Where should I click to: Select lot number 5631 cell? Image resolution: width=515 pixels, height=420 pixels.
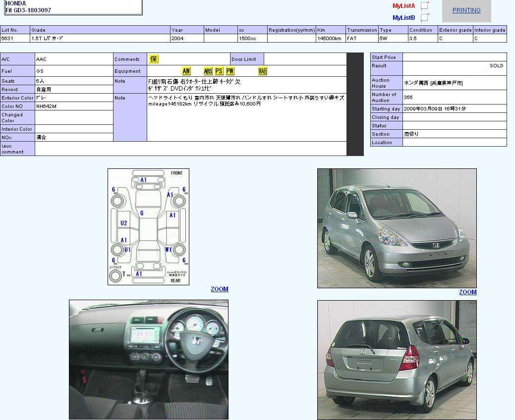15,39
